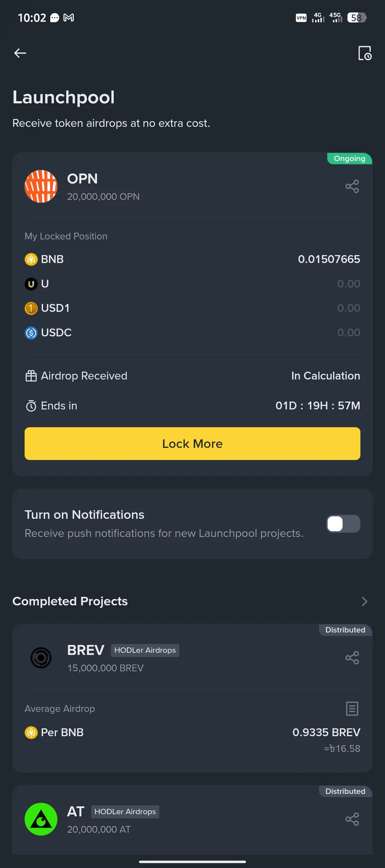Share the BREV project
This screenshot has width=385, height=868.
(x=352, y=658)
